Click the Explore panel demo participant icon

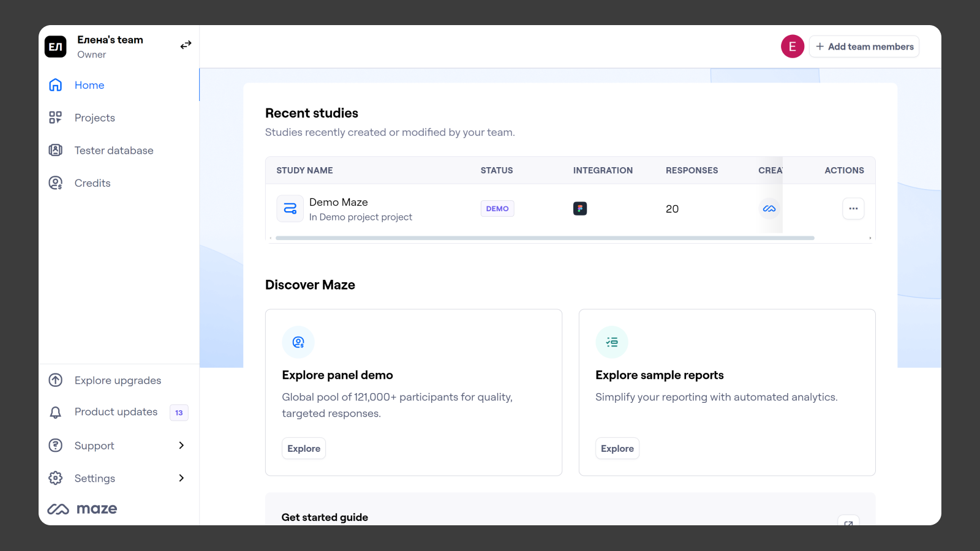[298, 342]
